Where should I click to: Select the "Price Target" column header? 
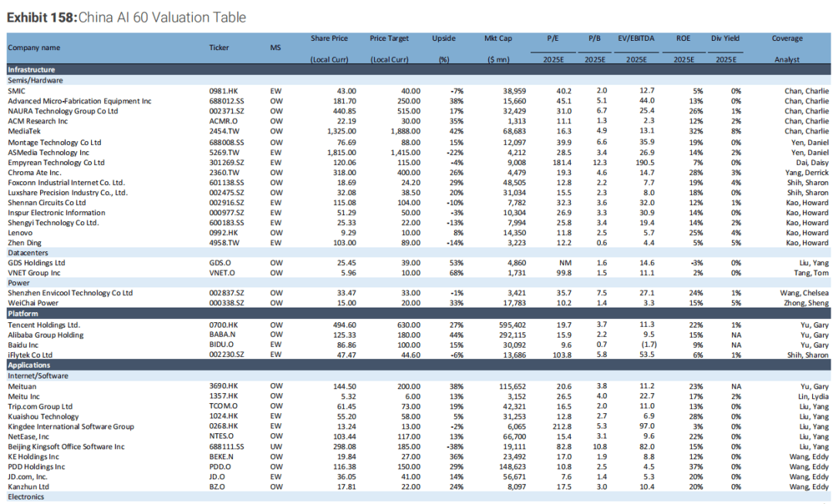coord(390,39)
